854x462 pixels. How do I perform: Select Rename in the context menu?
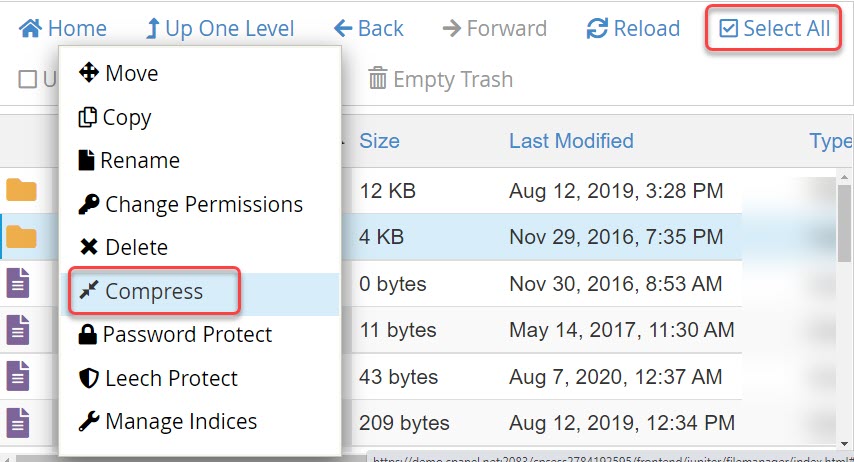click(x=140, y=160)
